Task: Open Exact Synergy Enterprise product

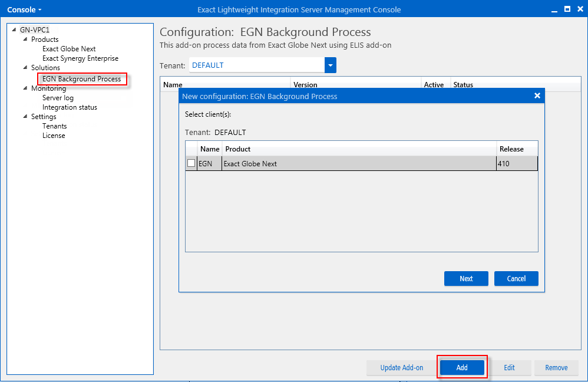Action: (x=80, y=58)
